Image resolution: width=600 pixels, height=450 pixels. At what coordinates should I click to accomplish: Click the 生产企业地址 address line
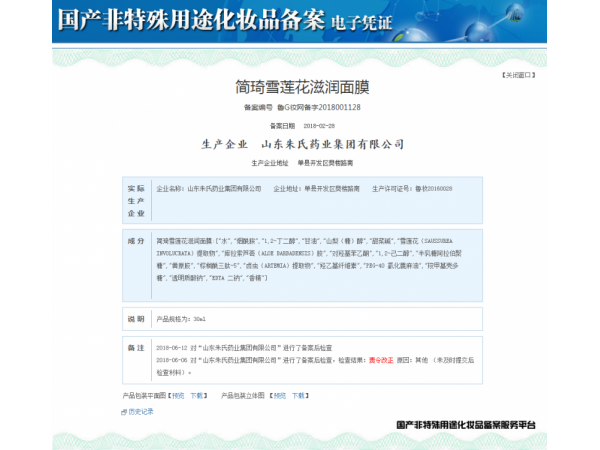point(302,163)
